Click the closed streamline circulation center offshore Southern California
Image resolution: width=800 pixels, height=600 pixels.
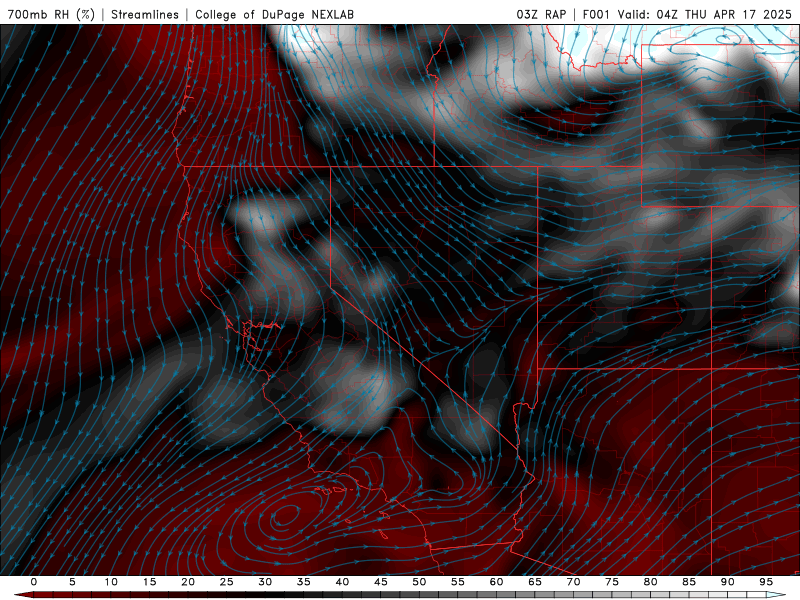tap(287, 515)
